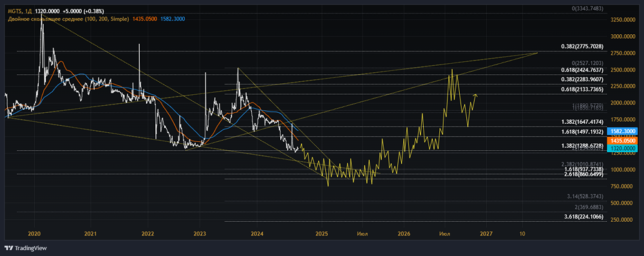Click the 10 label on time axis

523,233
